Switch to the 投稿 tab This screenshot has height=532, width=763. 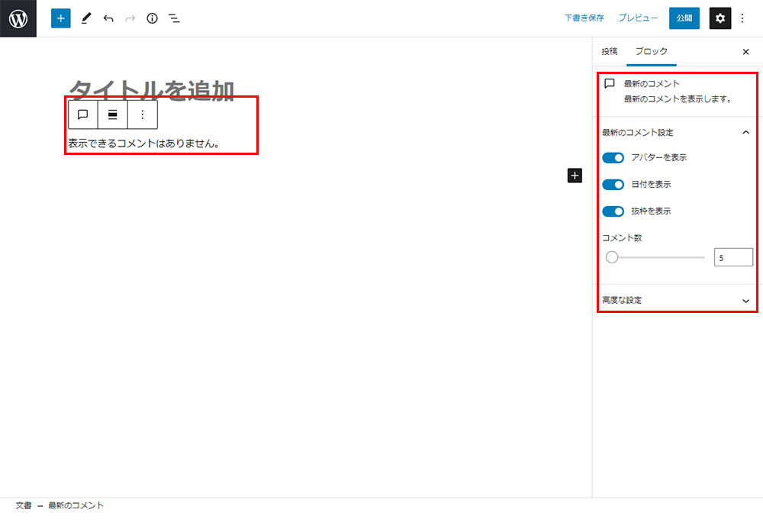pos(609,51)
